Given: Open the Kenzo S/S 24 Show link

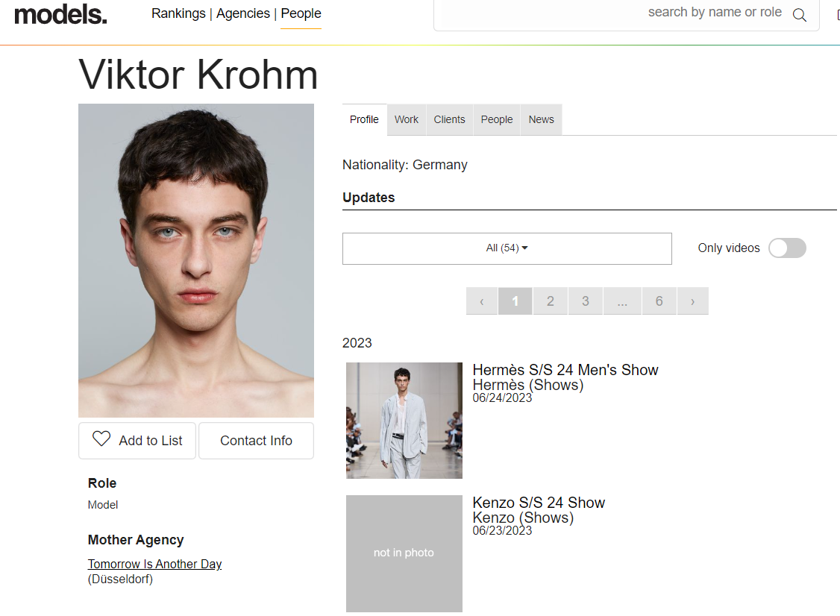Looking at the screenshot, I should pyautogui.click(x=539, y=503).
